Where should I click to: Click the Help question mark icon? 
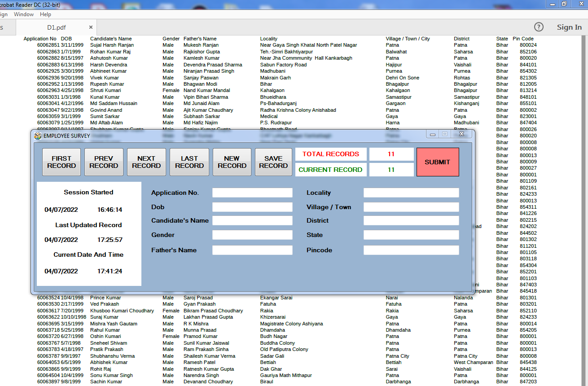[x=539, y=27]
